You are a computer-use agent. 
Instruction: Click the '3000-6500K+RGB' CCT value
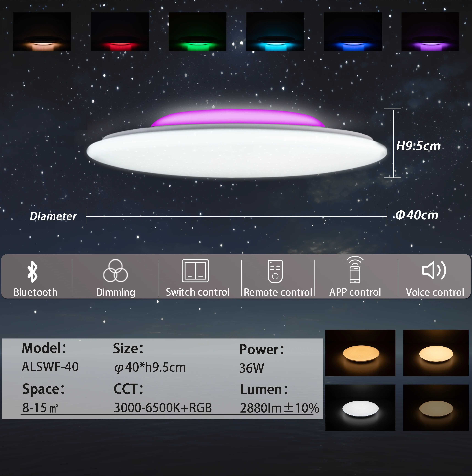pyautogui.click(x=163, y=408)
